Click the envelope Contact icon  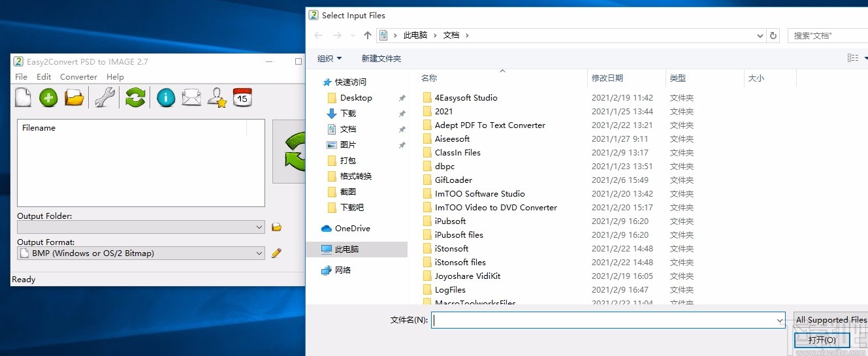click(191, 98)
